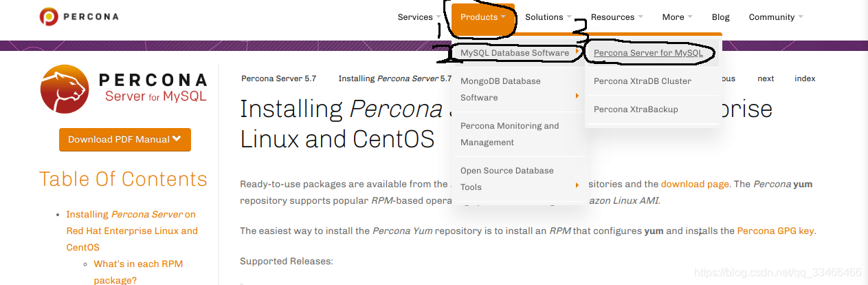
Task: Select MySQL Database Software menu item
Action: click(x=520, y=53)
